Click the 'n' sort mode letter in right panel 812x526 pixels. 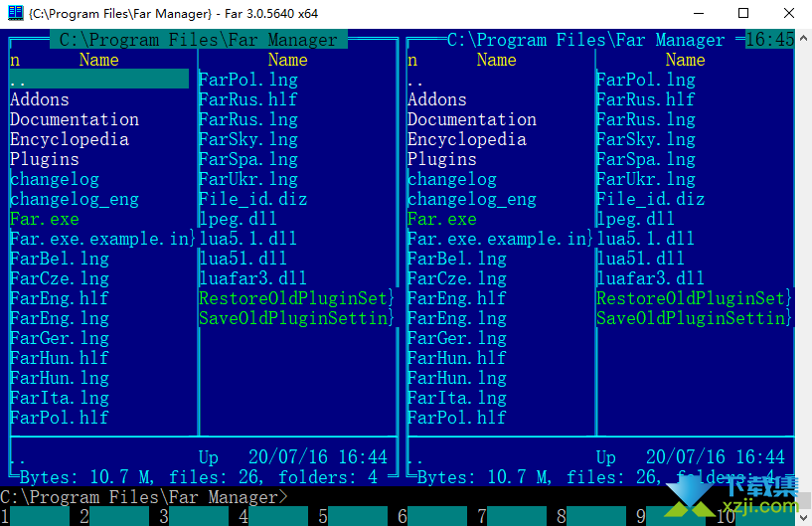tap(412, 60)
